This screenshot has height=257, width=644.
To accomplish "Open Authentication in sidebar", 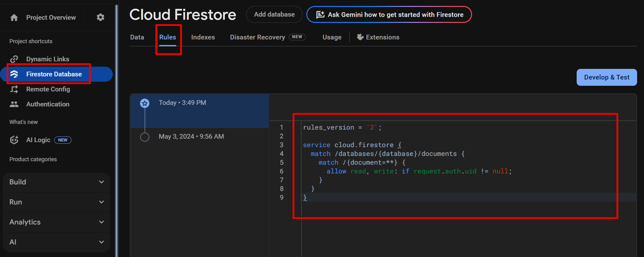I will click(x=48, y=104).
